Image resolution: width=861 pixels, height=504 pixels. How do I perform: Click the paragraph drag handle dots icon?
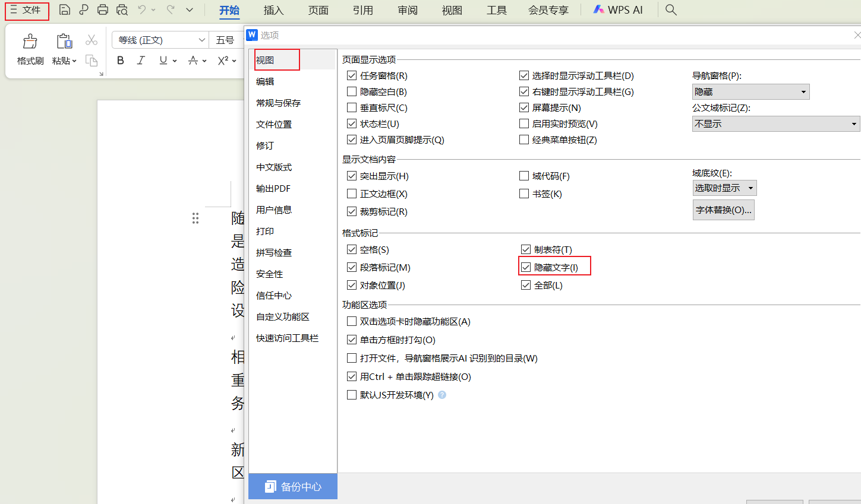pyautogui.click(x=195, y=218)
